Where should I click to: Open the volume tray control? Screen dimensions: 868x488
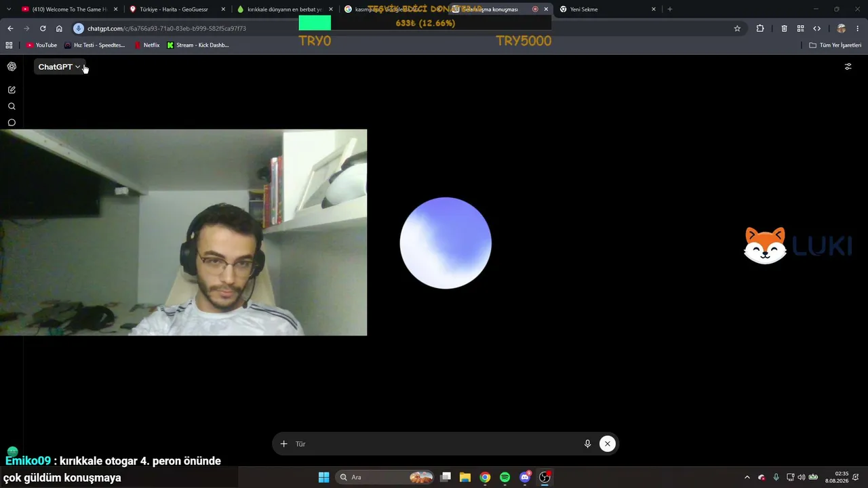click(801, 477)
